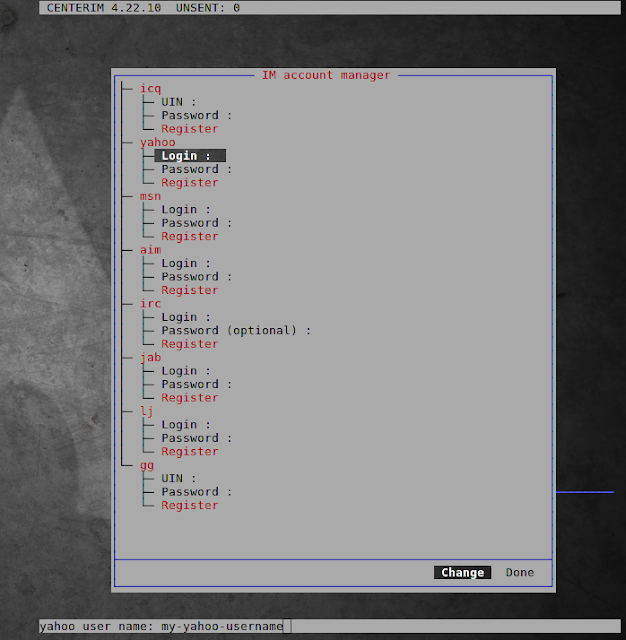626x640 pixels.
Task: Select Password row under msn
Action: [x=197, y=223]
